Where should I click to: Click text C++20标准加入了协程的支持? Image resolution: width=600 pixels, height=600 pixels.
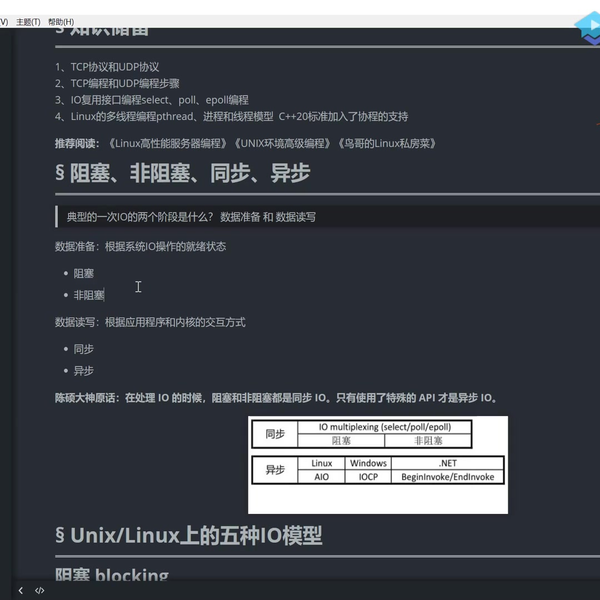tap(343, 116)
